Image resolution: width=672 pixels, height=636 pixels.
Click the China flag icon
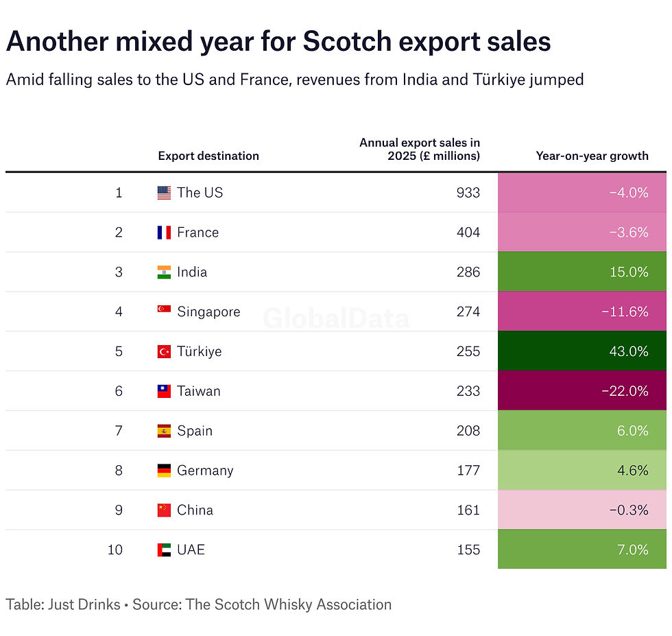point(164,510)
